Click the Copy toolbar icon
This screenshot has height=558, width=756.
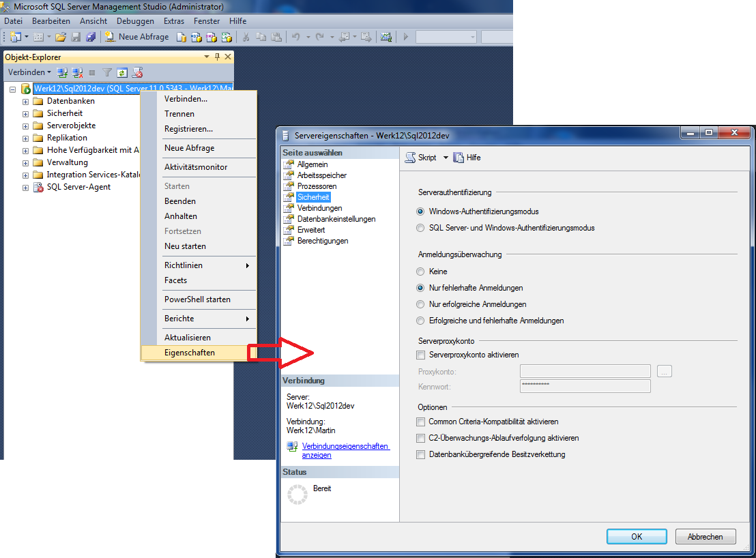click(x=261, y=37)
